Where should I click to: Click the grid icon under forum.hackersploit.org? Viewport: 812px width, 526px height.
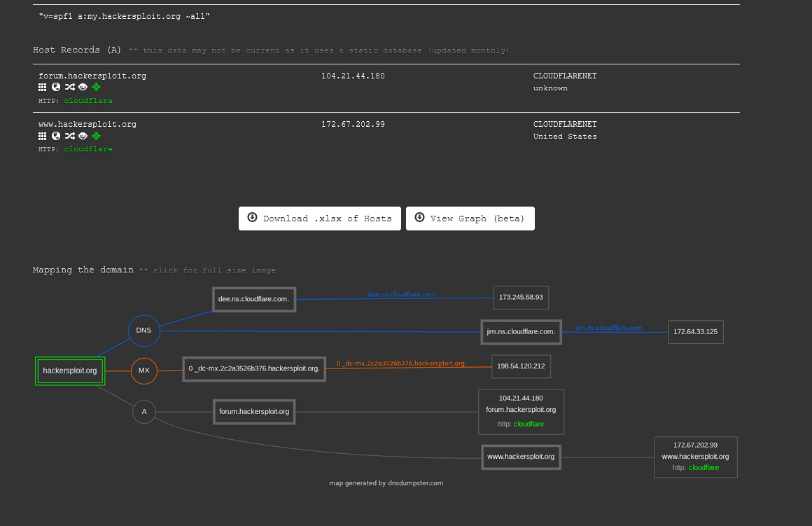click(x=43, y=87)
